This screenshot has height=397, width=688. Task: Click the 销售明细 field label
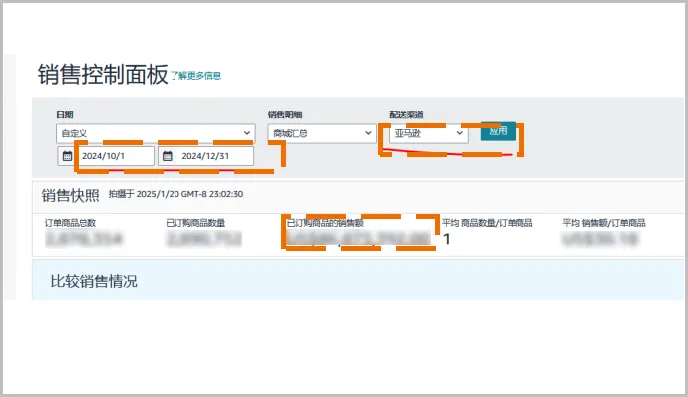[x=285, y=114]
